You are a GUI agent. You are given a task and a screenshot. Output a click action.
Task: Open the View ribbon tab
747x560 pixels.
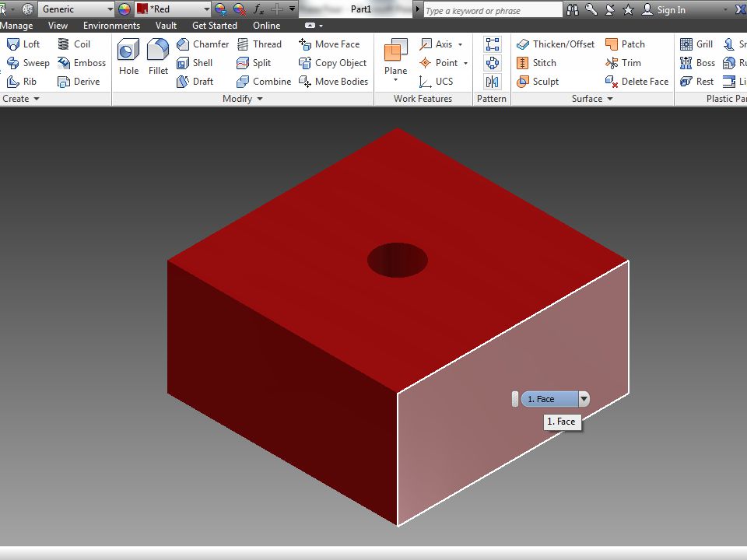click(58, 26)
